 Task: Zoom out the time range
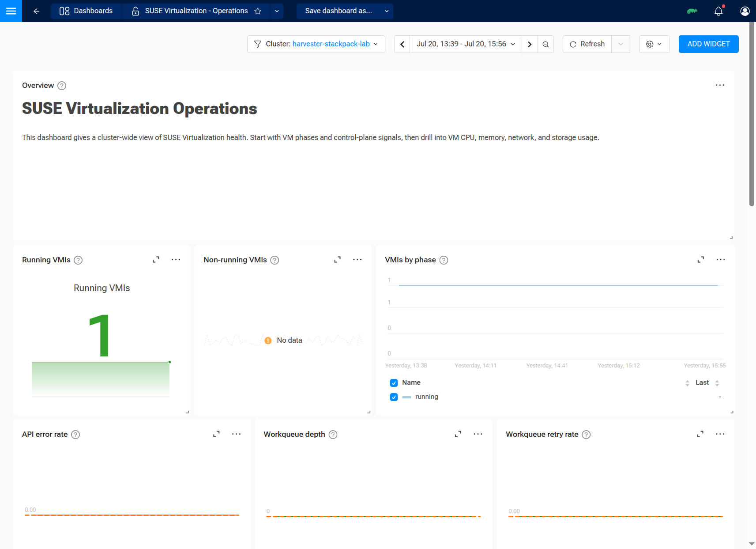click(x=546, y=44)
